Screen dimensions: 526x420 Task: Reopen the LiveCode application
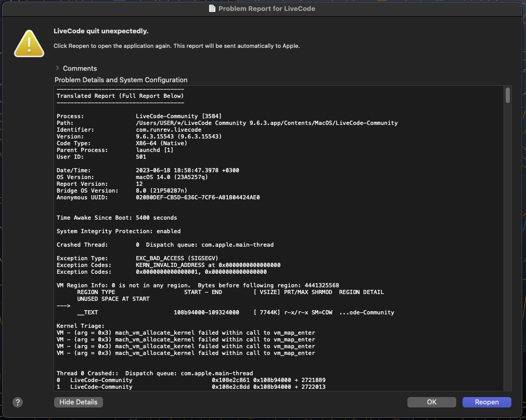[x=486, y=402]
